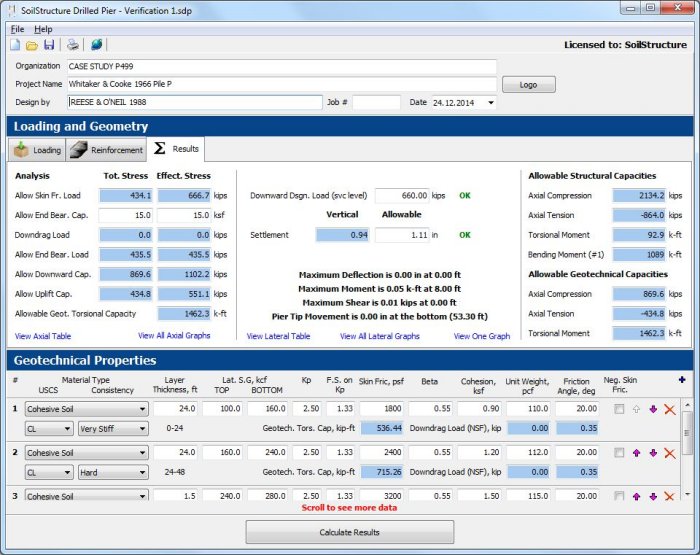Add a new soil layer with plus icon
The width and height of the screenshot is (700, 555).
click(682, 380)
